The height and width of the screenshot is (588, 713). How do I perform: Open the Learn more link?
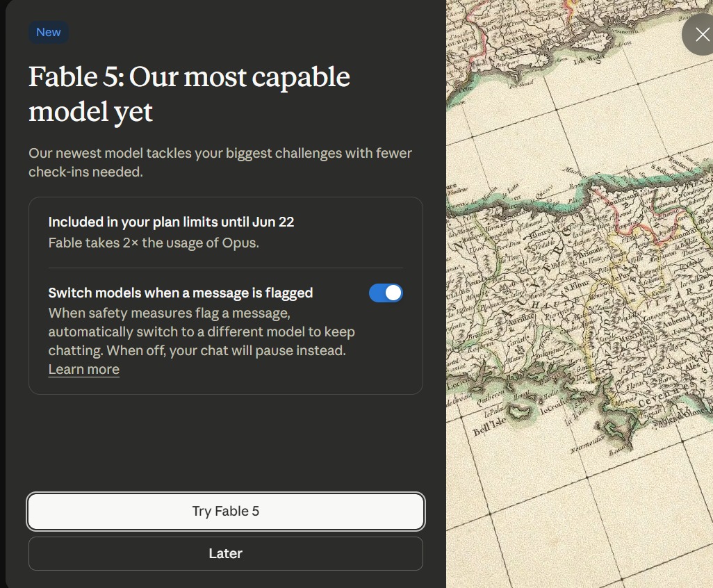pos(83,369)
